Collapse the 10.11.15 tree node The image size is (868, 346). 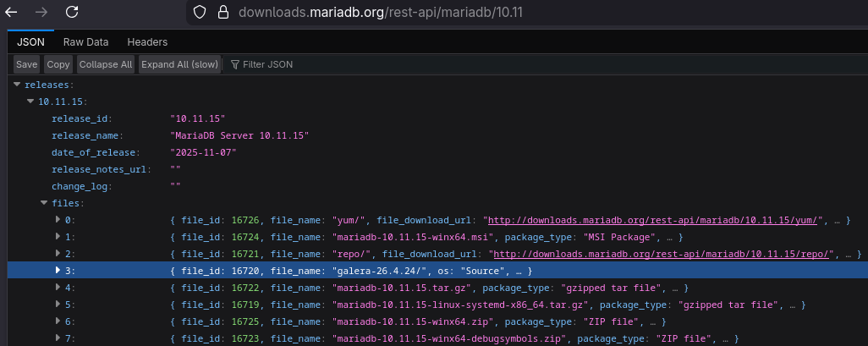[x=31, y=102]
